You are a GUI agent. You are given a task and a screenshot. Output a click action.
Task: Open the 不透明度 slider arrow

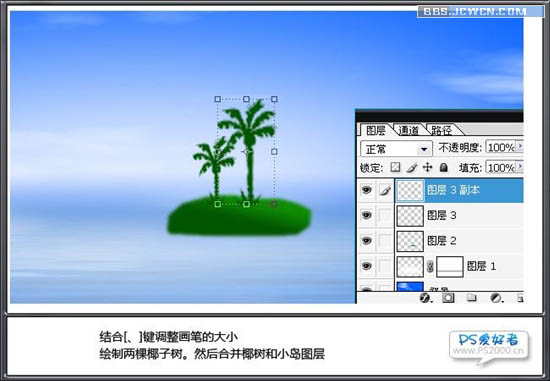click(x=519, y=146)
